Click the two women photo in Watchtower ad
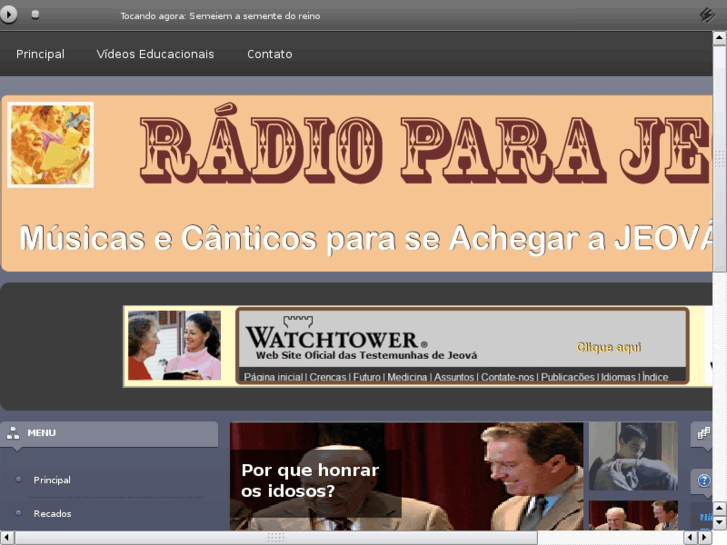 coord(174,346)
